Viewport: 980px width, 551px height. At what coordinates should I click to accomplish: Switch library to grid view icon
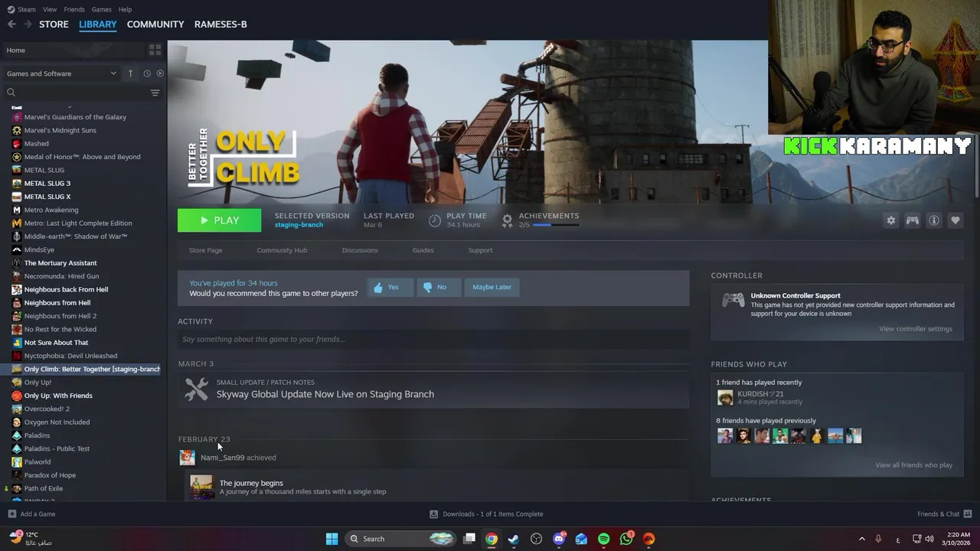coord(155,50)
